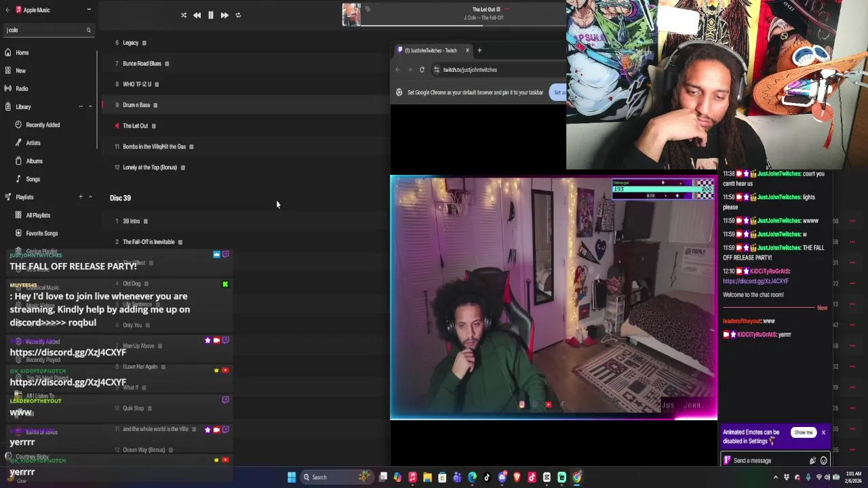
Task: Skip to the next track
Action: 224,15
